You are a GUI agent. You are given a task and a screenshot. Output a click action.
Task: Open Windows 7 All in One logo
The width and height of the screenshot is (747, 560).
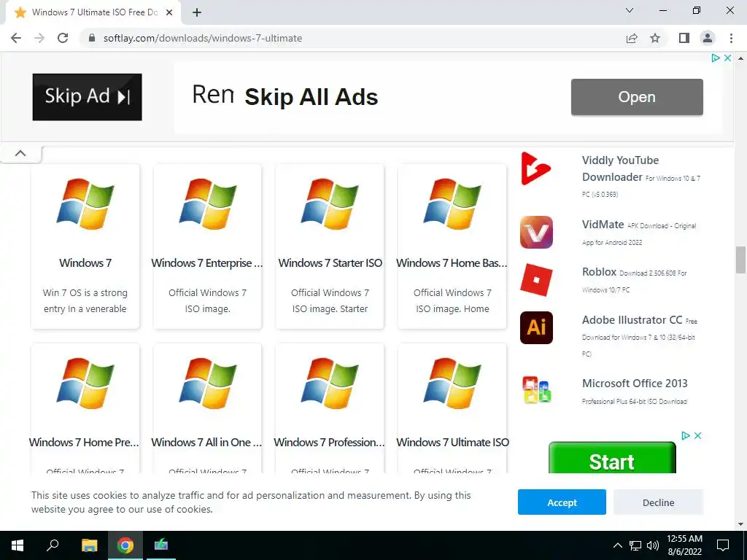208,384
